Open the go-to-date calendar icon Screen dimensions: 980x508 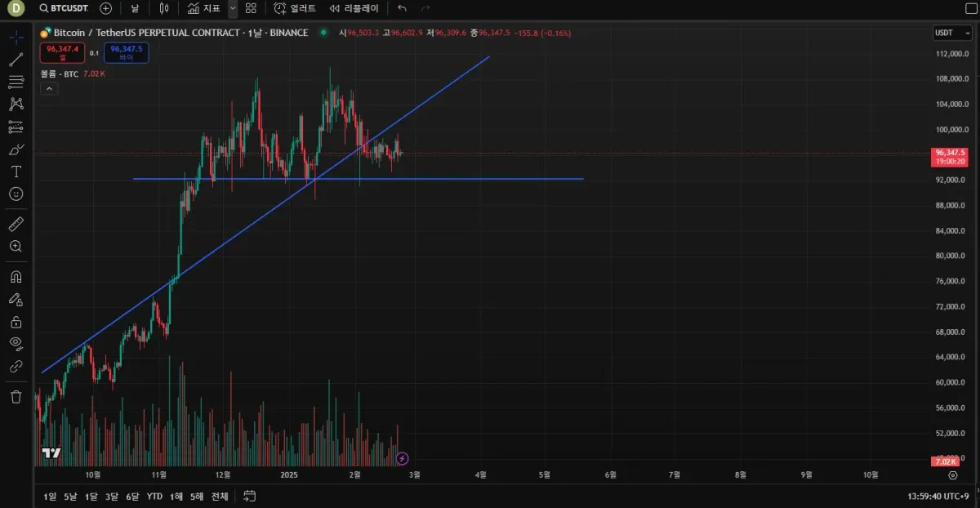coord(250,496)
